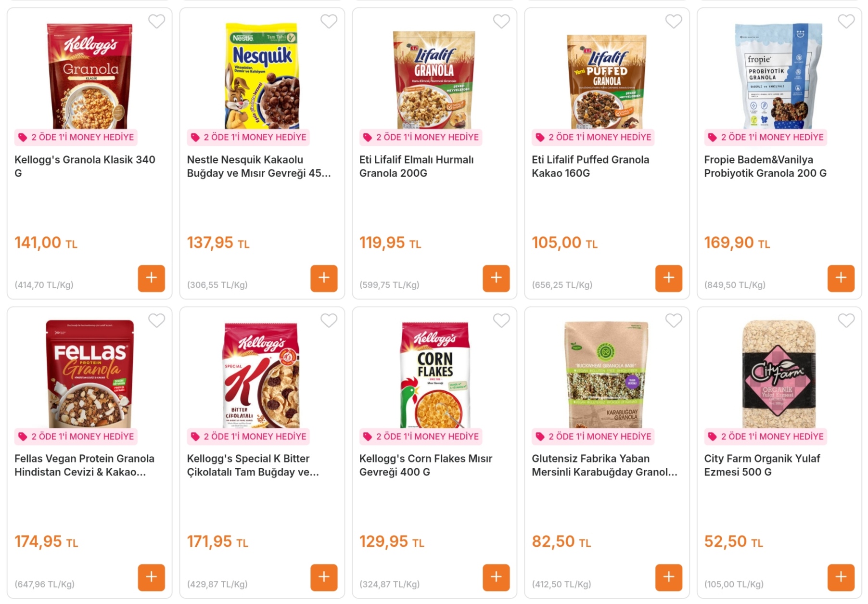Viewport: 868px width, 604px height.
Task: Favorite Eti Lifalif Elmalı Hurmalı Granola
Action: [x=501, y=21]
